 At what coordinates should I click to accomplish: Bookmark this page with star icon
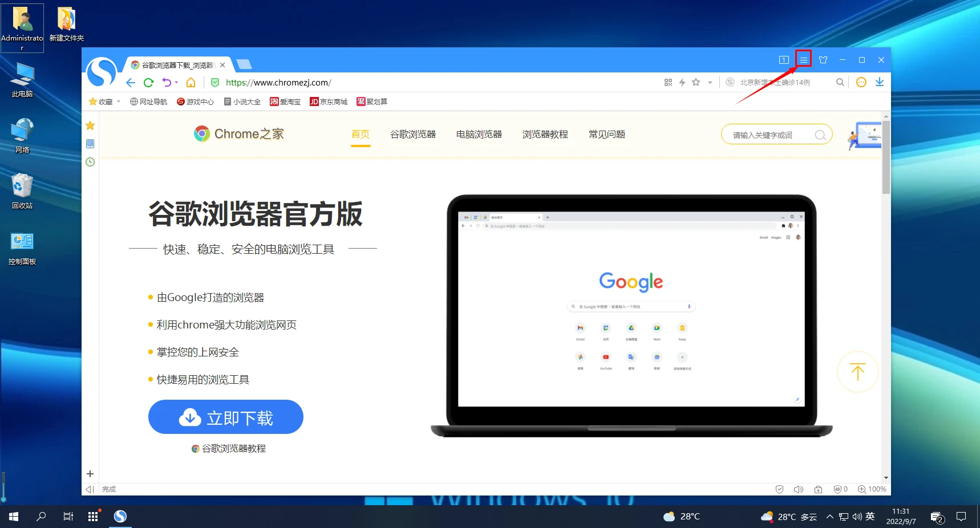click(x=696, y=83)
